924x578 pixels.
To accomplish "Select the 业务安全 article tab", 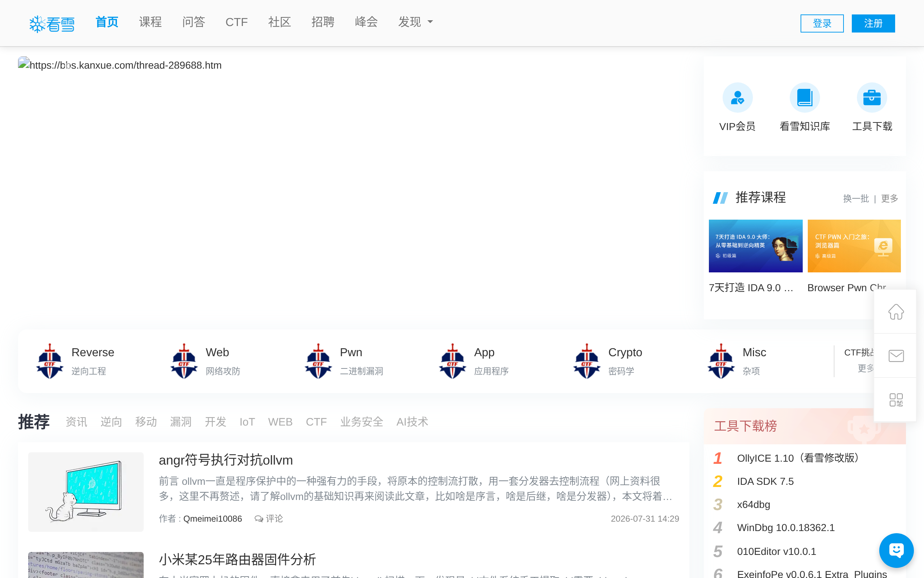I will coord(362,422).
